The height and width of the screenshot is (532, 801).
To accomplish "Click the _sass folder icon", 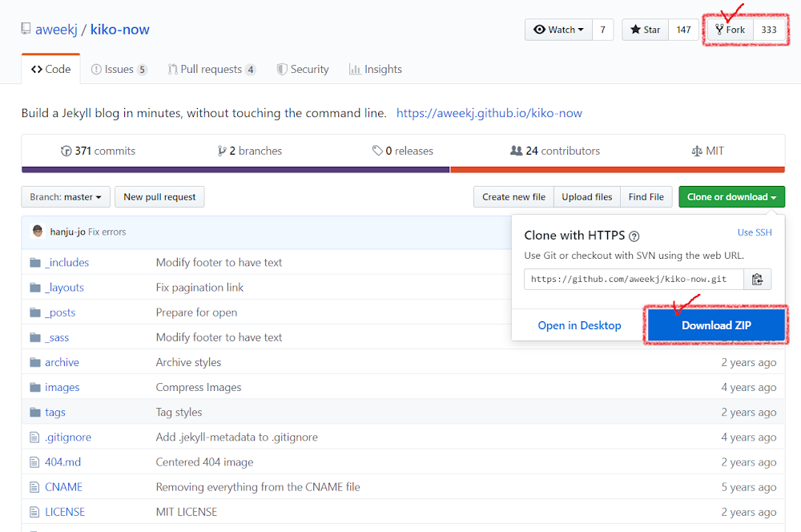I will tap(35, 337).
